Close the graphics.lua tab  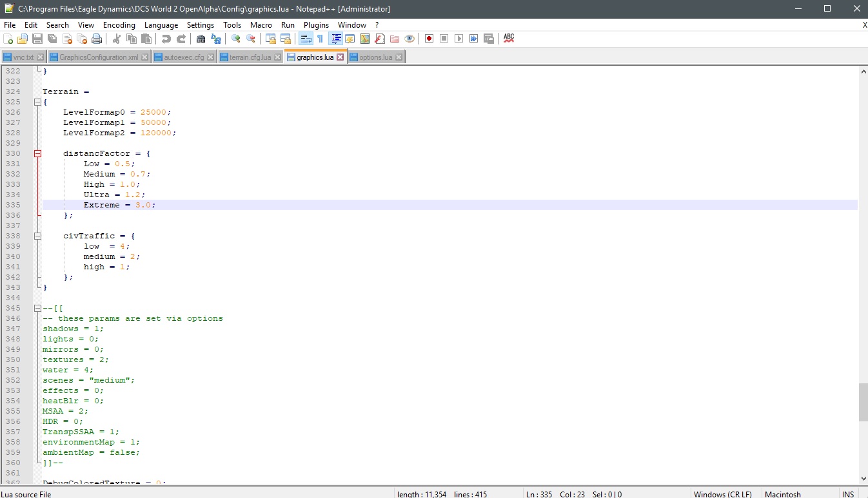(340, 57)
